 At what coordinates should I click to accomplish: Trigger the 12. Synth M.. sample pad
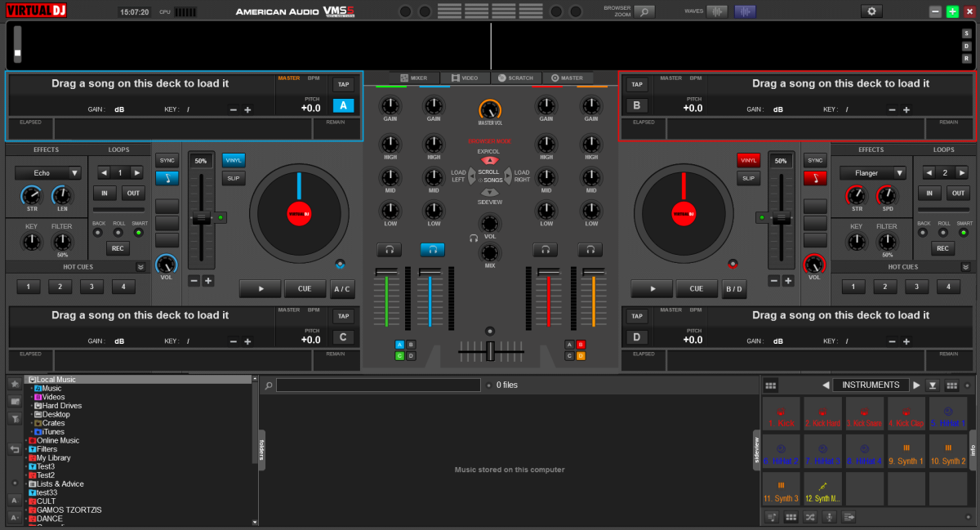click(x=822, y=488)
